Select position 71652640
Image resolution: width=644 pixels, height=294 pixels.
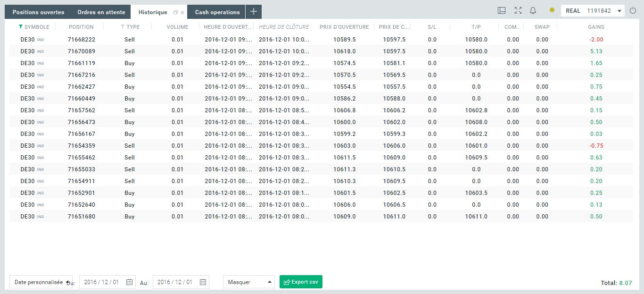tap(82, 205)
